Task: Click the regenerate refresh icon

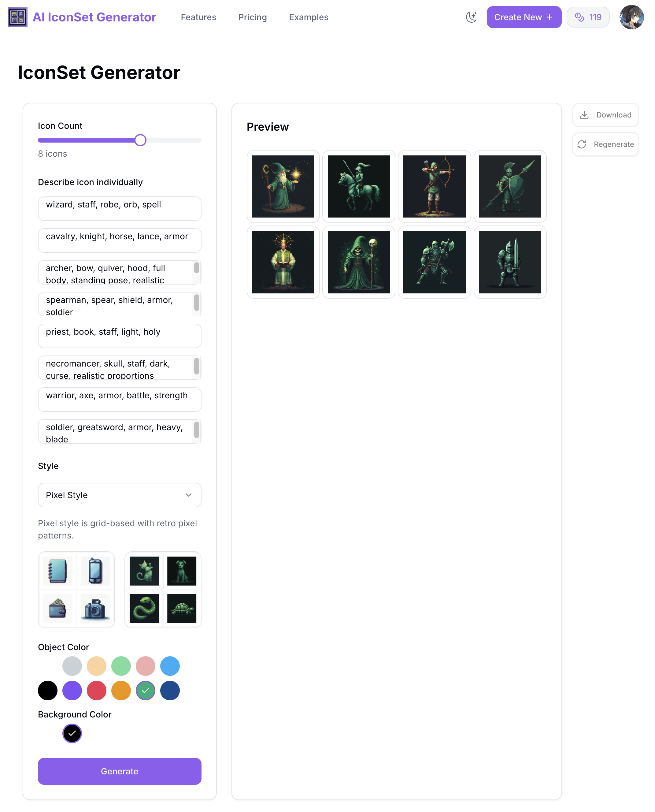Action: [x=581, y=144]
